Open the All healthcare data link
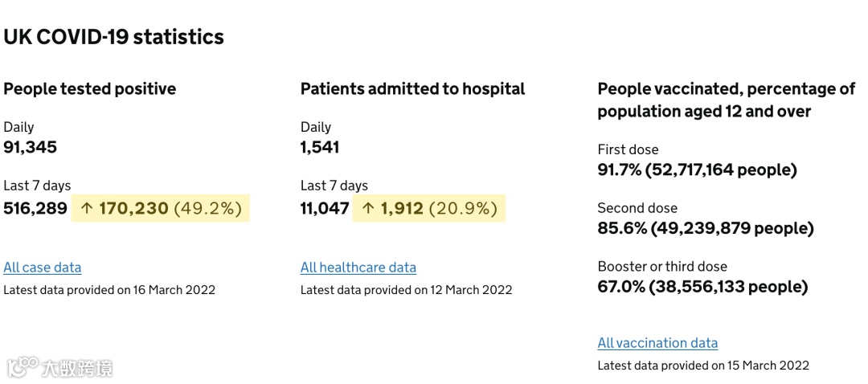The height and width of the screenshot is (384, 868). click(358, 268)
